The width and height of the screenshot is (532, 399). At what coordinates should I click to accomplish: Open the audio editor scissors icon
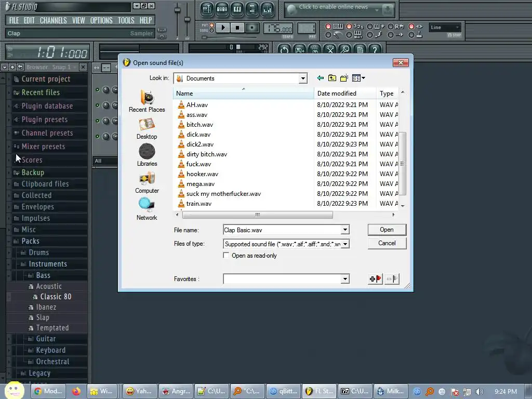pyautogui.click(x=330, y=49)
